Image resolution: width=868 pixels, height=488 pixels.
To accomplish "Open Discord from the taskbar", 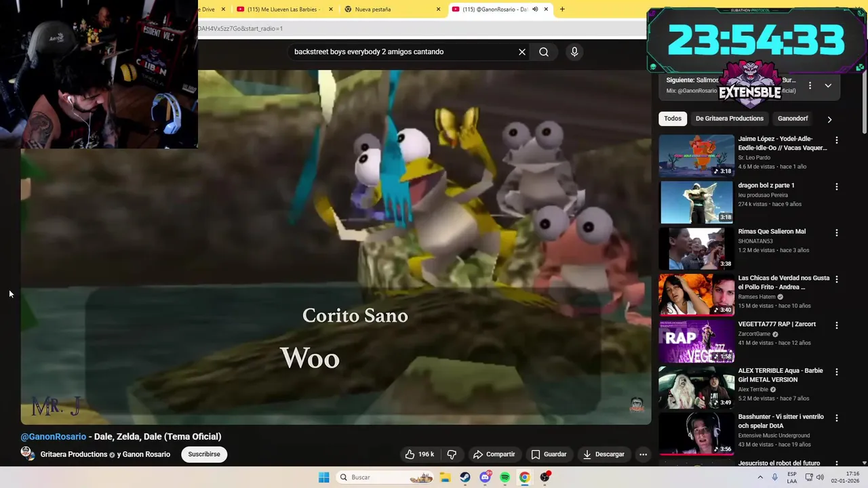I will pyautogui.click(x=485, y=477).
